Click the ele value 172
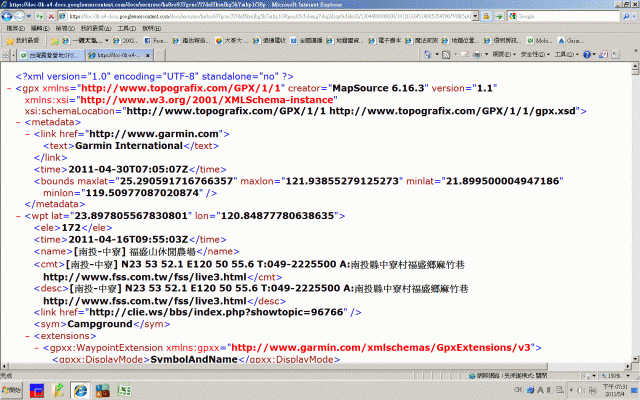640x400 pixels. click(x=71, y=228)
